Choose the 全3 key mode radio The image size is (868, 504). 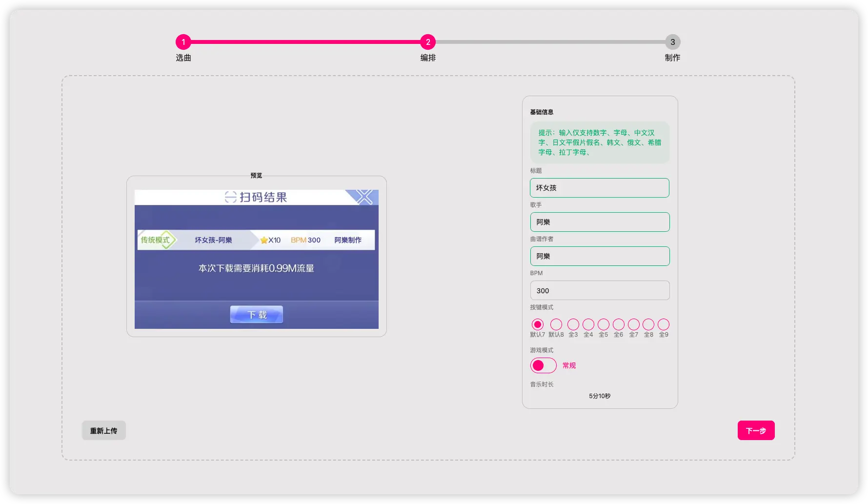(x=573, y=324)
